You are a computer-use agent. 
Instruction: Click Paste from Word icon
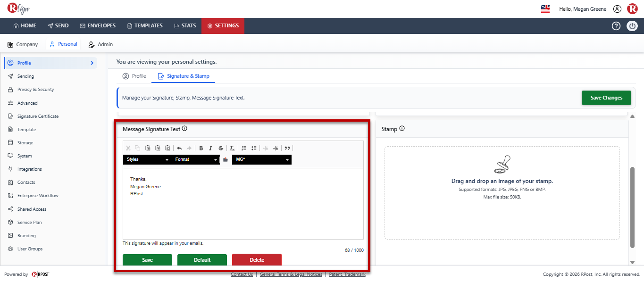click(x=167, y=148)
